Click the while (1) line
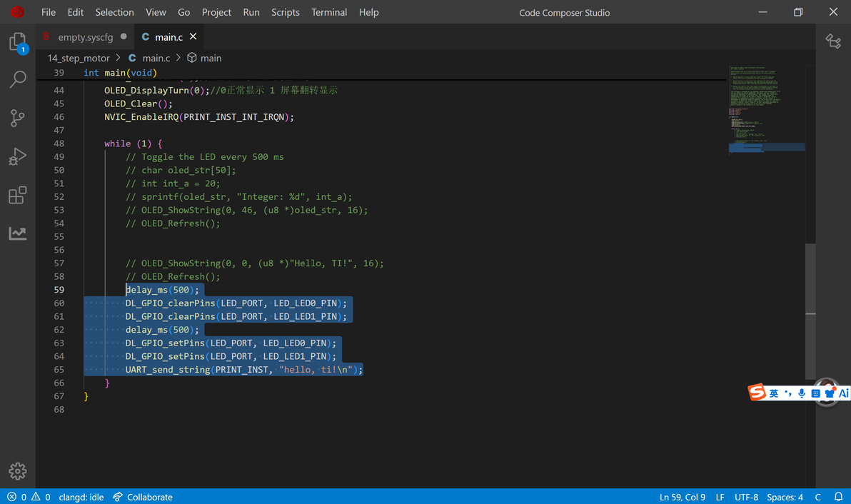 (x=133, y=143)
